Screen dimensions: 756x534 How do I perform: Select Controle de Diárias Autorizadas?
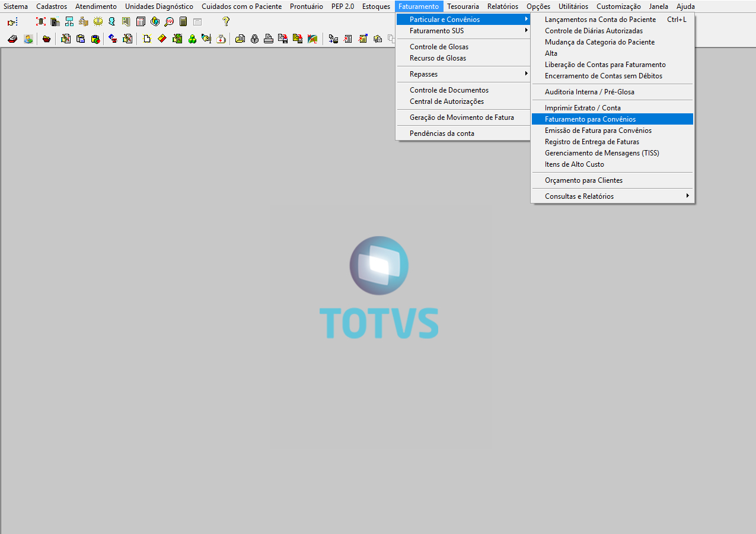[613, 31]
